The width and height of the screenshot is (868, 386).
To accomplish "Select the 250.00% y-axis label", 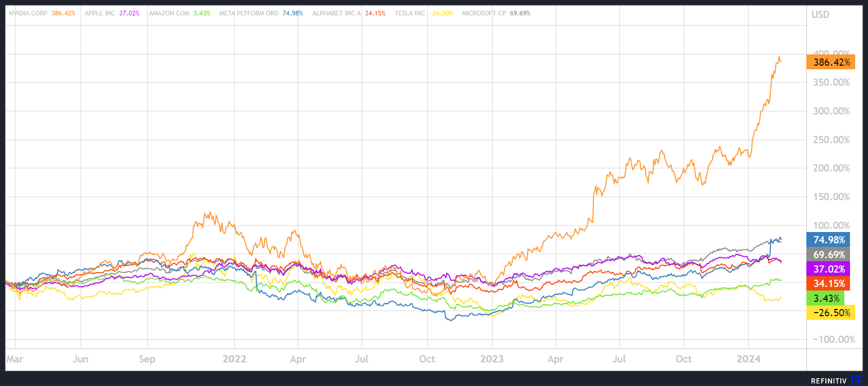I will point(832,140).
